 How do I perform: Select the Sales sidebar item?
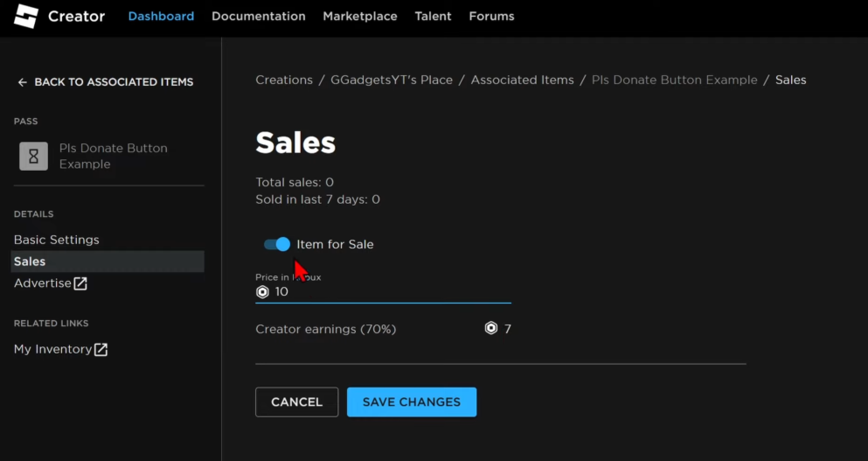(108, 262)
